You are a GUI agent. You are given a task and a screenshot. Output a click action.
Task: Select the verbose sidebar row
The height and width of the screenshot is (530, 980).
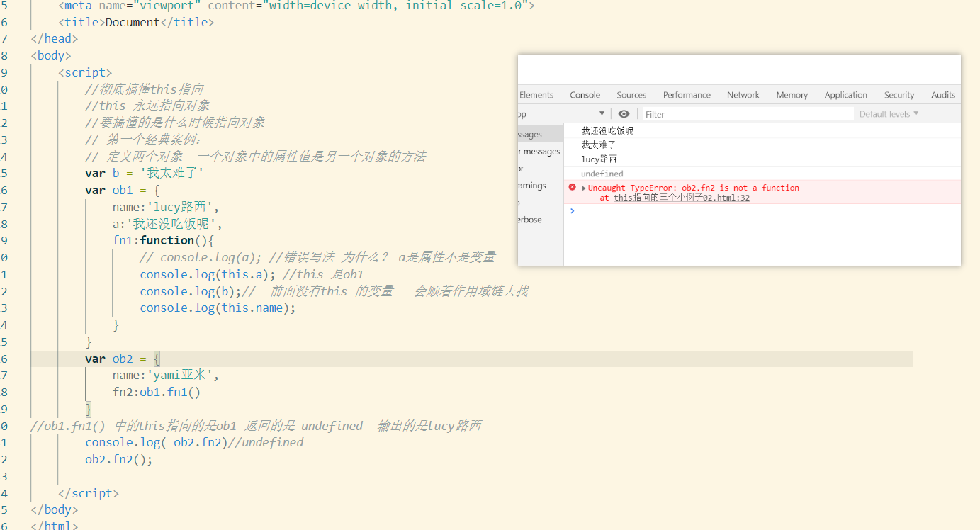[x=541, y=220]
